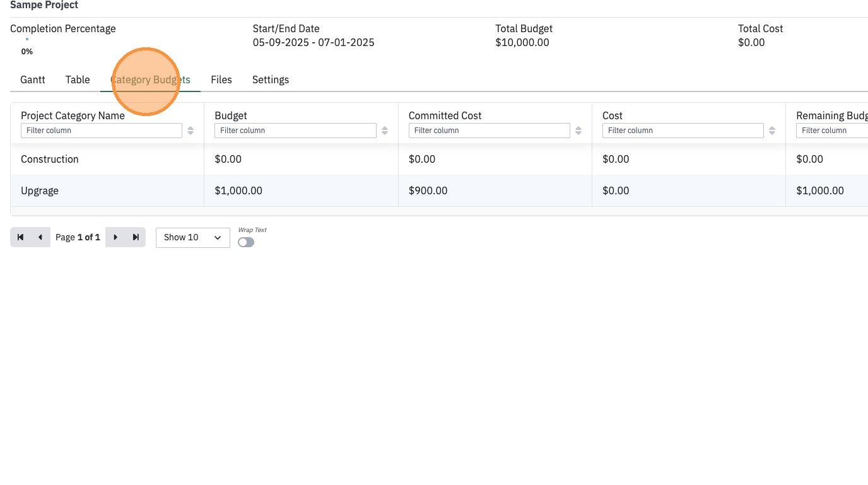The width and height of the screenshot is (868, 485).
Task: Sort the Committed Cost column
Action: point(578,131)
